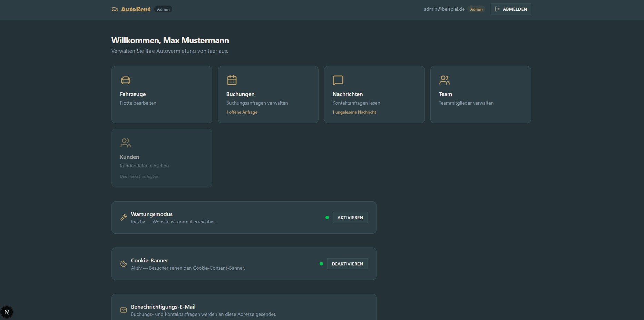This screenshot has width=644, height=320.
Task: Click 'Buchungs- und Kontaktanfragen werden...' description
Action: 204,314
